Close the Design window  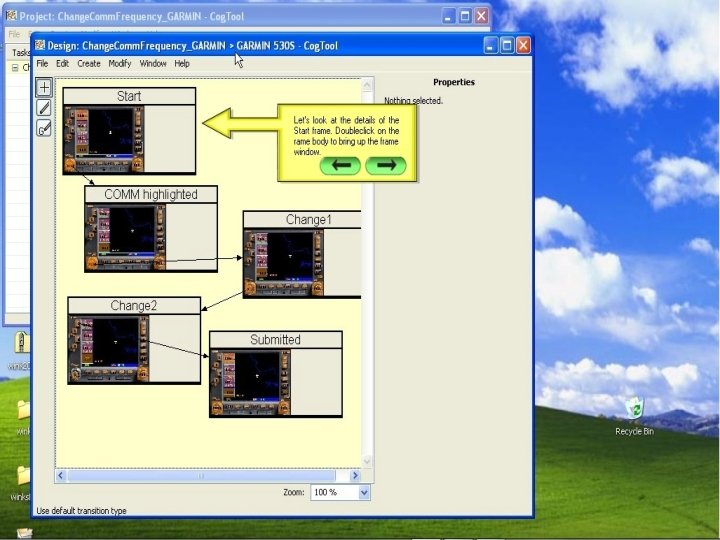click(523, 45)
